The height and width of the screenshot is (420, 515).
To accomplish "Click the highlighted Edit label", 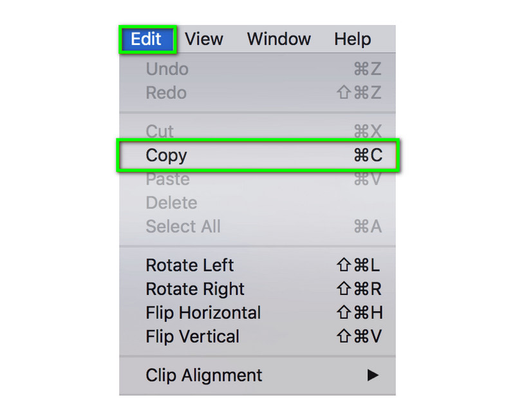I will point(147,39).
